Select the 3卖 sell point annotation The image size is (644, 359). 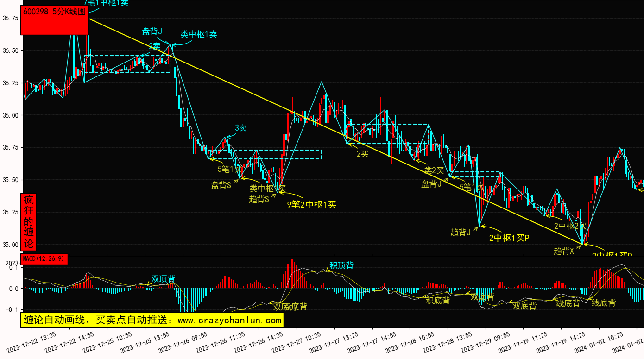coord(240,128)
